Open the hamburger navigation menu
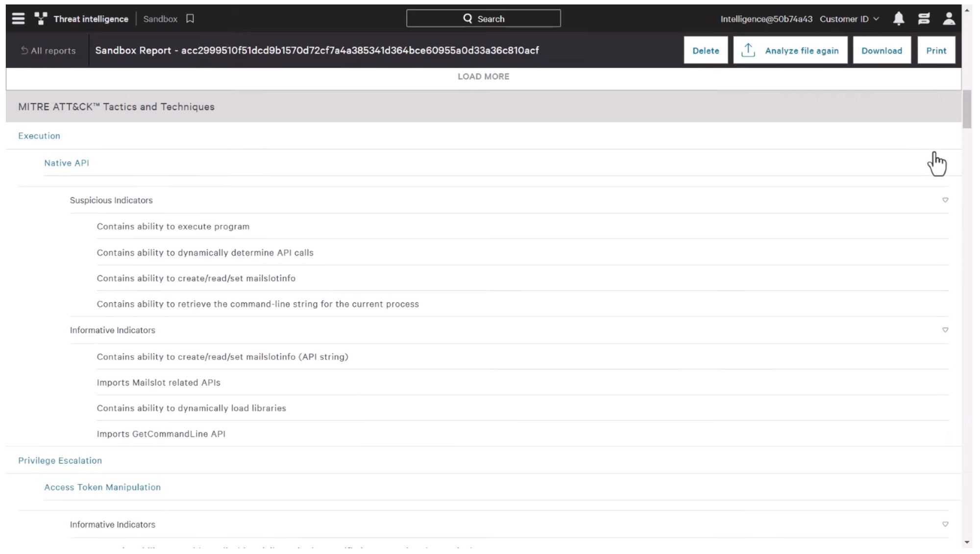Screen dimensions: 980x554 [x=18, y=19]
